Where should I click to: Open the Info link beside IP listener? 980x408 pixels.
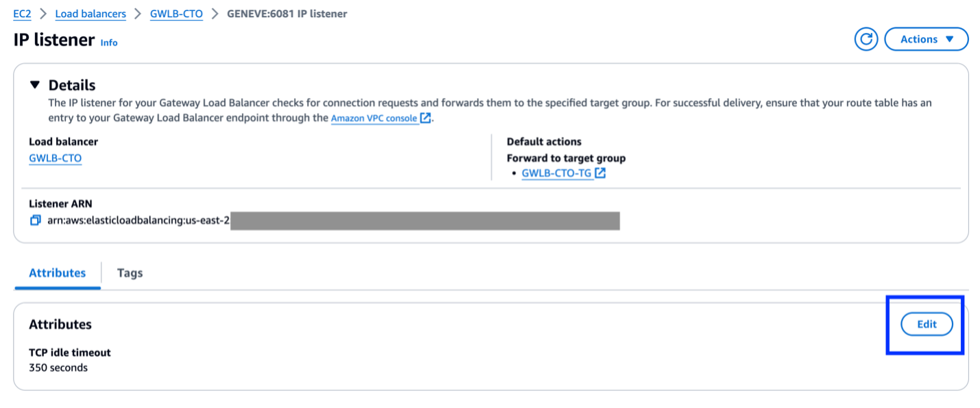(x=109, y=43)
